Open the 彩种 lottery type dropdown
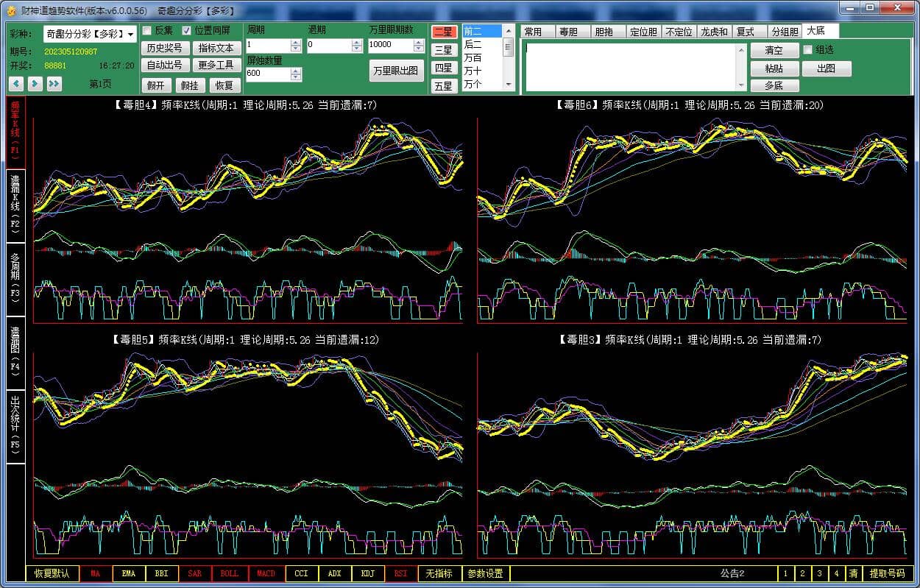This screenshot has width=920, height=588. [131, 35]
